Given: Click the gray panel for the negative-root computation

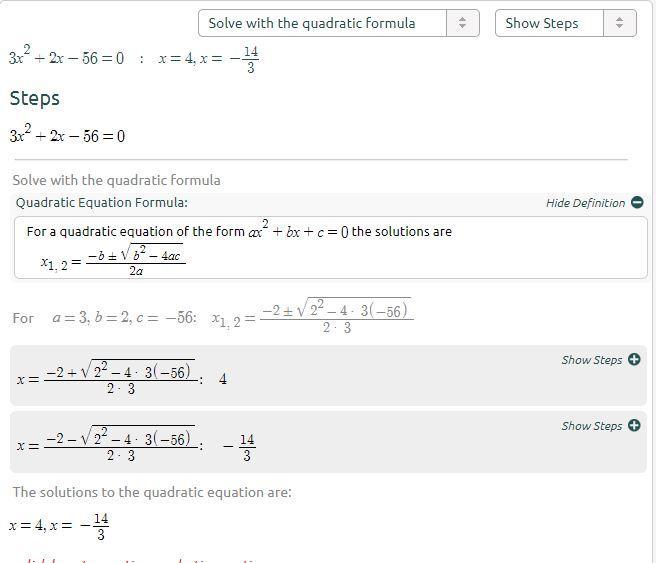Looking at the screenshot, I should 328,443.
